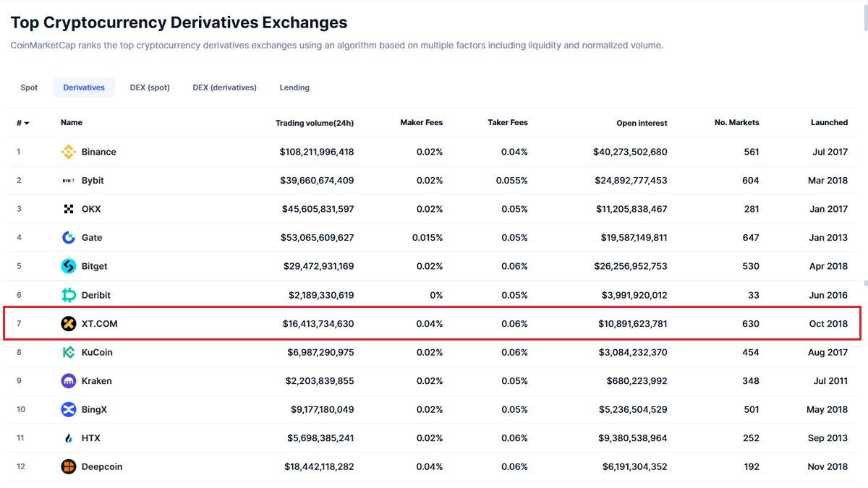Click the Kraken logo icon

(68, 381)
